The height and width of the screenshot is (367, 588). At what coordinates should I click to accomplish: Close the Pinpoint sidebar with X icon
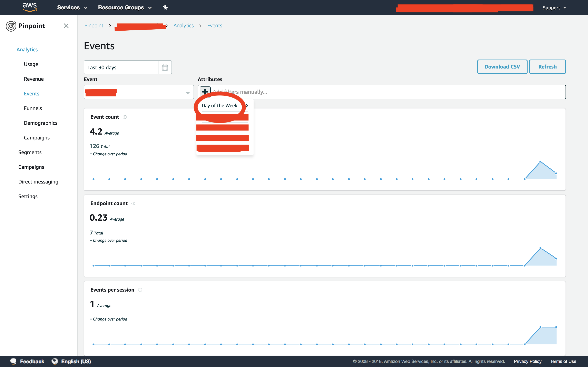[x=66, y=26]
